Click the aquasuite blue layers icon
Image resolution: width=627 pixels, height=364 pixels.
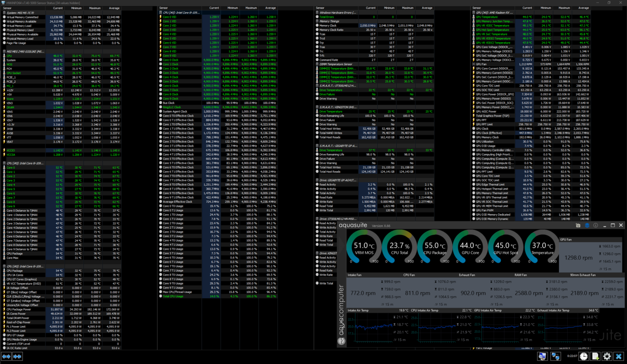[x=587, y=225]
